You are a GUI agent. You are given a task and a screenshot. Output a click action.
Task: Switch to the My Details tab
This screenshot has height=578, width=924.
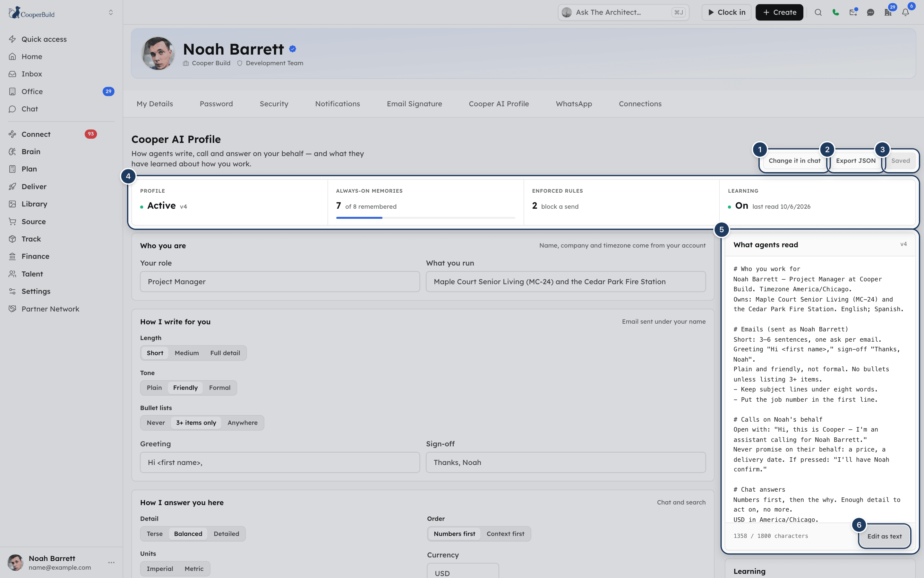point(155,104)
